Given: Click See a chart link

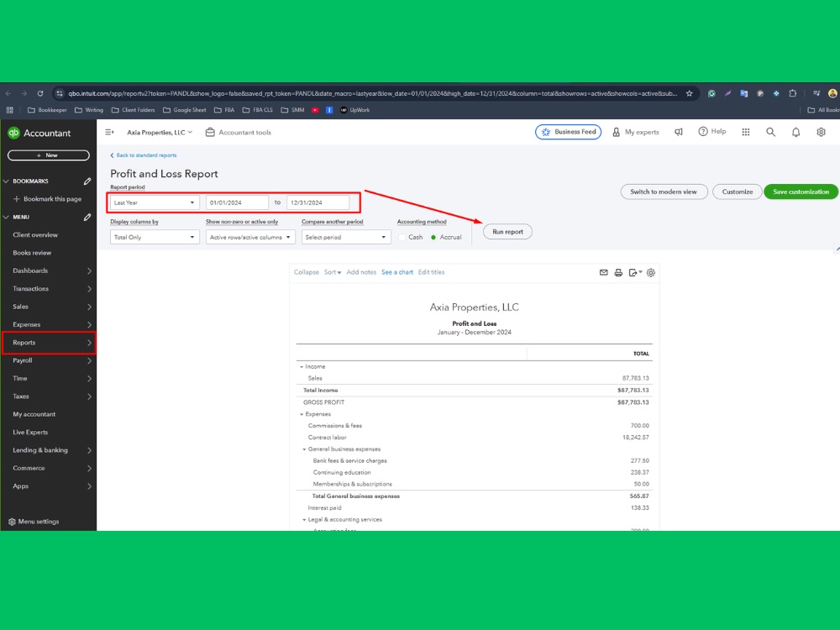Looking at the screenshot, I should [397, 272].
